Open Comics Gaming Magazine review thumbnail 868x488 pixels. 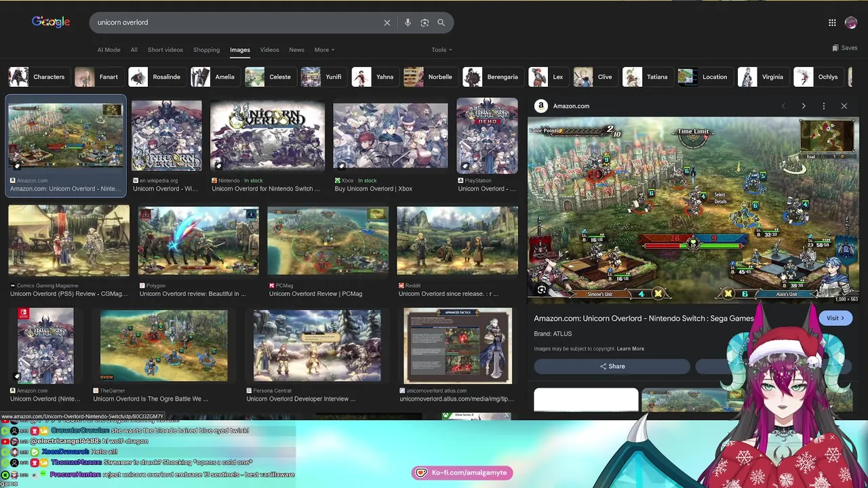(x=68, y=242)
